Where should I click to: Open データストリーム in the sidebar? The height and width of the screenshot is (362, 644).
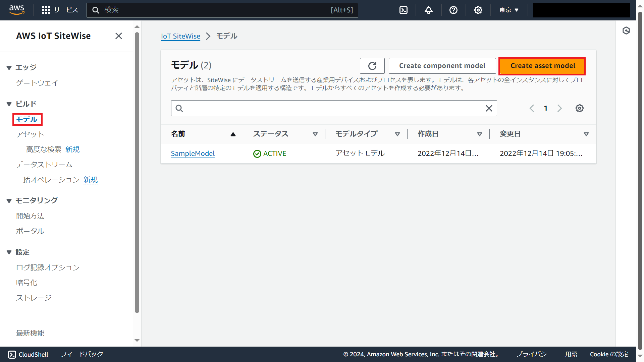pos(44,165)
